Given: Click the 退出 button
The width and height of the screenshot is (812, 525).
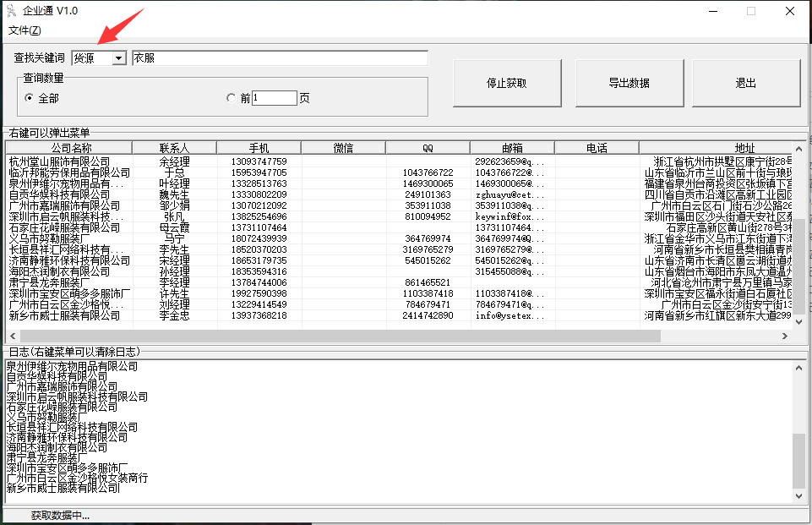Looking at the screenshot, I should pos(746,82).
